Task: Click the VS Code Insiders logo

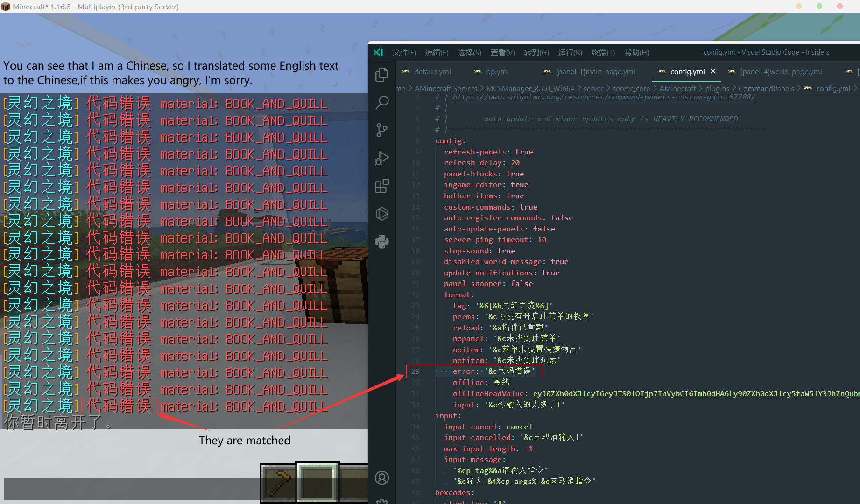Action: click(x=378, y=52)
